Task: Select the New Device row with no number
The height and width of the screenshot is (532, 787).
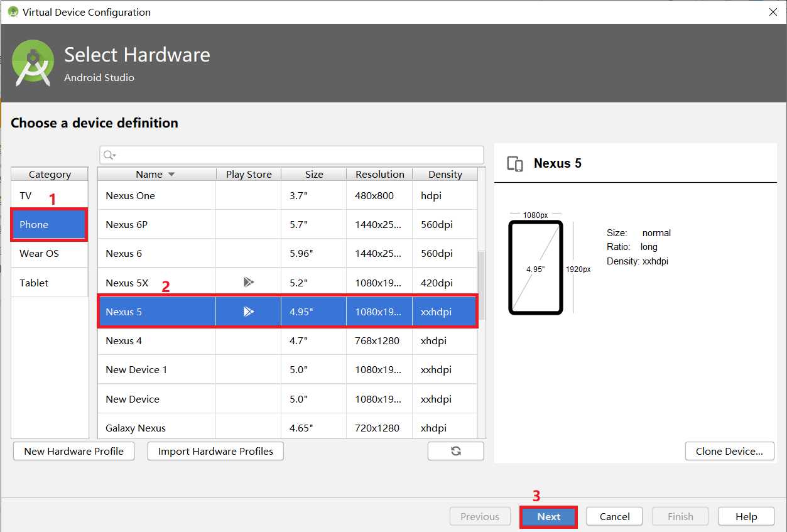Action: click(288, 399)
